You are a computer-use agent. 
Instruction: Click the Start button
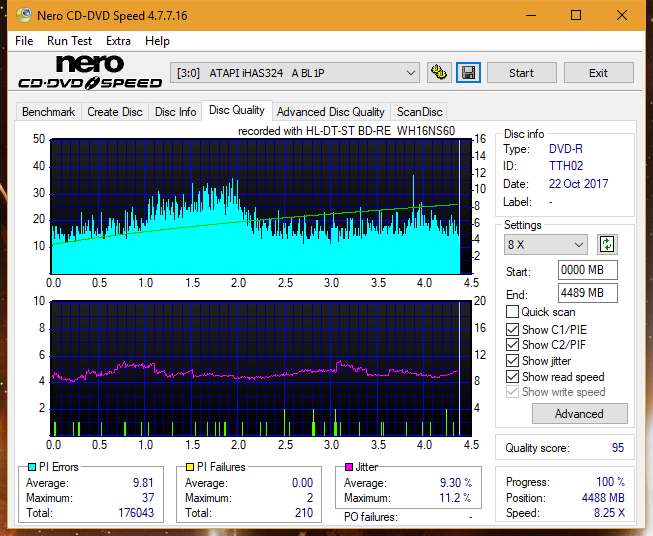pyautogui.click(x=521, y=73)
